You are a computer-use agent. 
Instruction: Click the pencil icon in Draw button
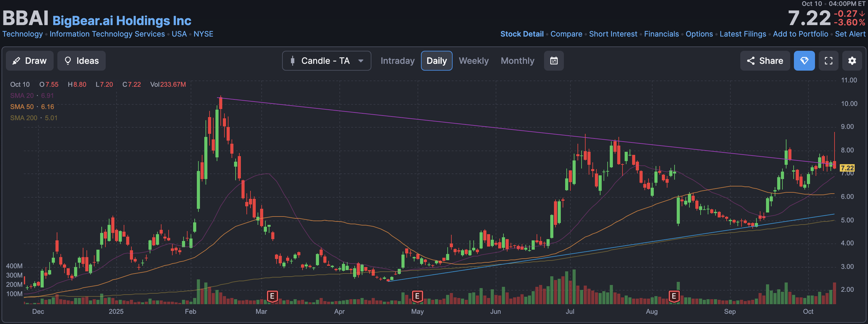16,61
